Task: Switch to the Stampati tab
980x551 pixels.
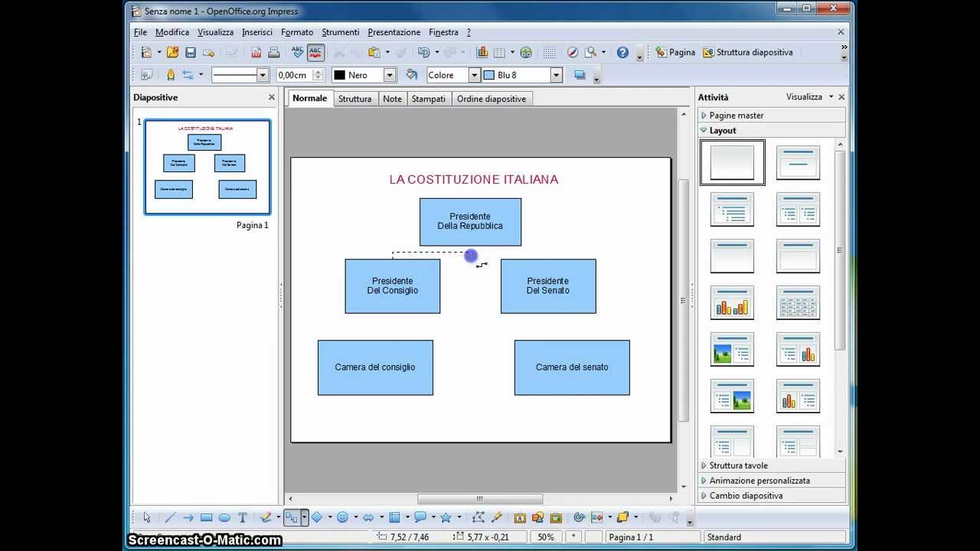Action: [x=429, y=99]
